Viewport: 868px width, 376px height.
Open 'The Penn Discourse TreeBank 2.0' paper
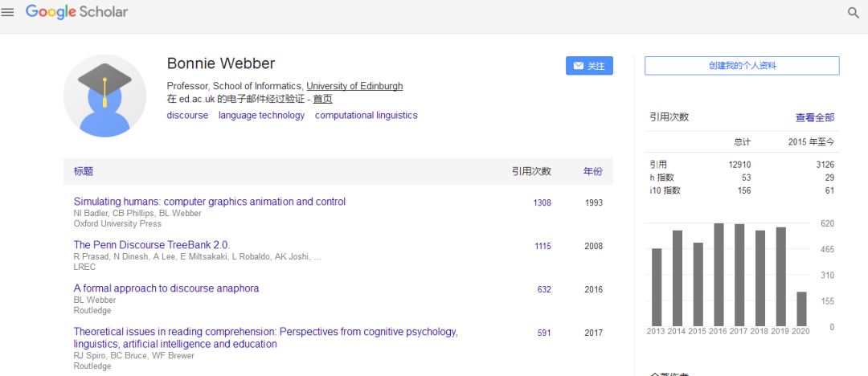pyautogui.click(x=151, y=245)
